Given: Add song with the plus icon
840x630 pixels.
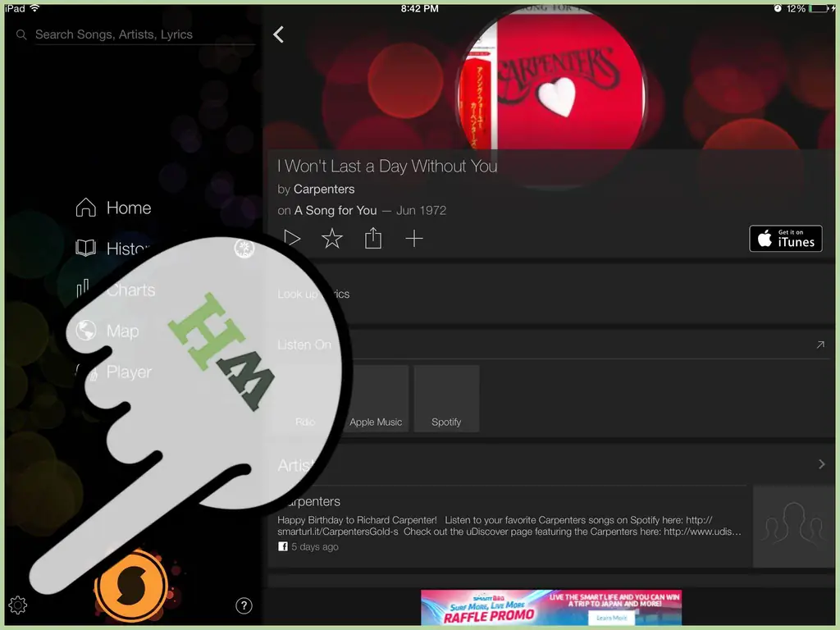Looking at the screenshot, I should [x=414, y=239].
